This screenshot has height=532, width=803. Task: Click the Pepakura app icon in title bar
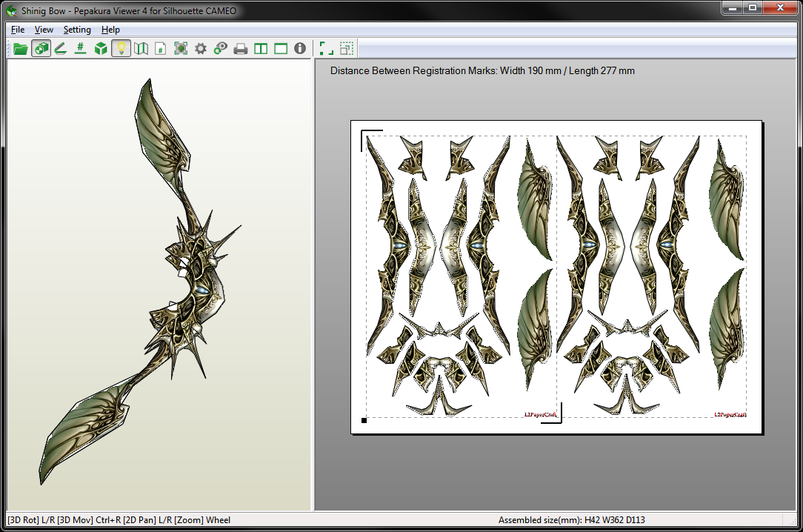coord(11,11)
